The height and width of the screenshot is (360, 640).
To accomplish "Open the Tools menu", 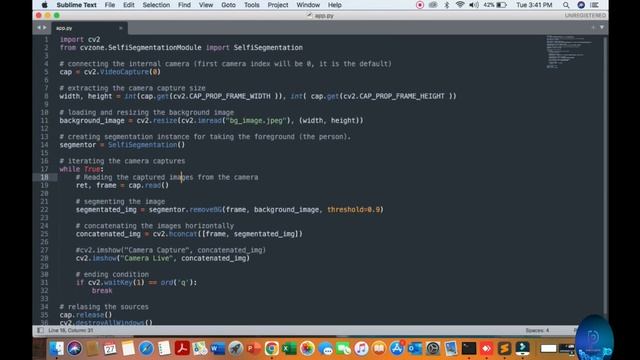I will (251, 5).
